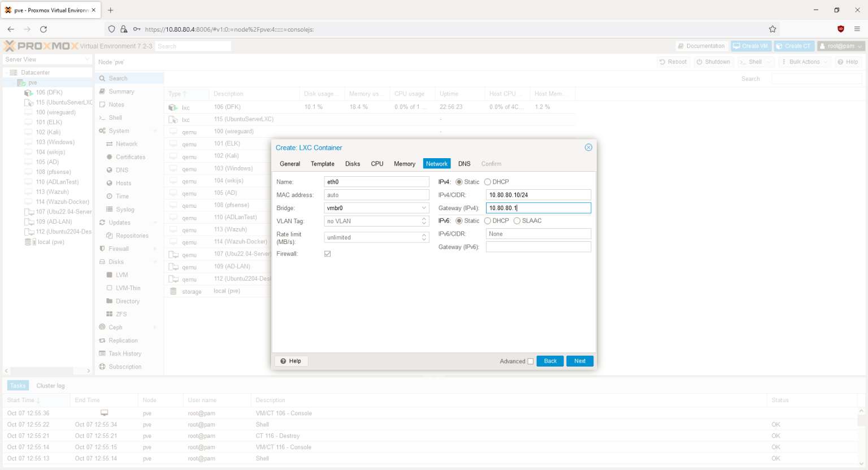Select DHCP for IPv4 configuration

487,181
